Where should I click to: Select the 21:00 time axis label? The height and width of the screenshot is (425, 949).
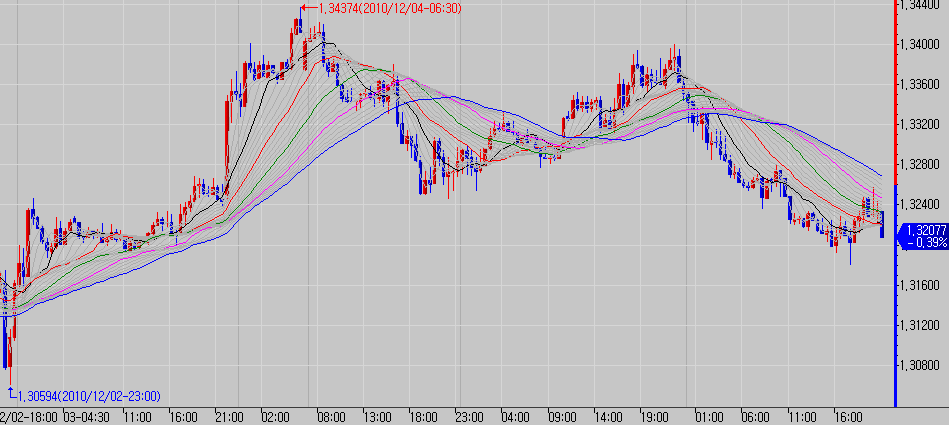click(x=231, y=416)
